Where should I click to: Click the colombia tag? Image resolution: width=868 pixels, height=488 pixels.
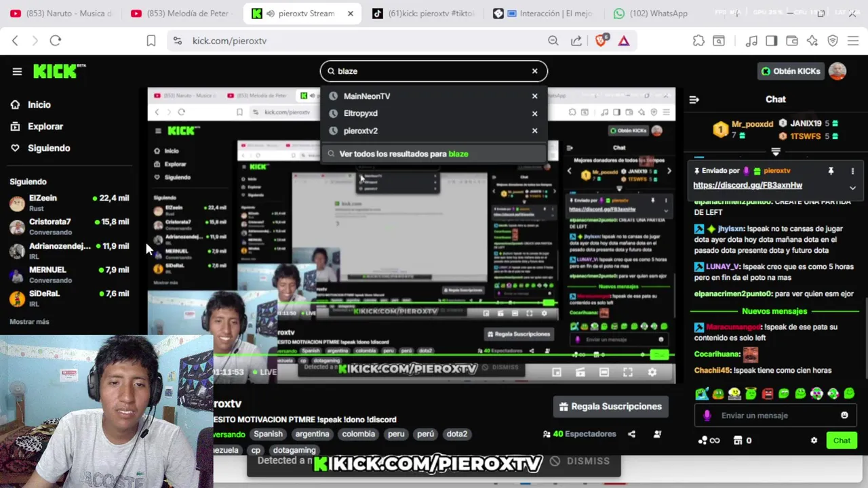(358, 434)
